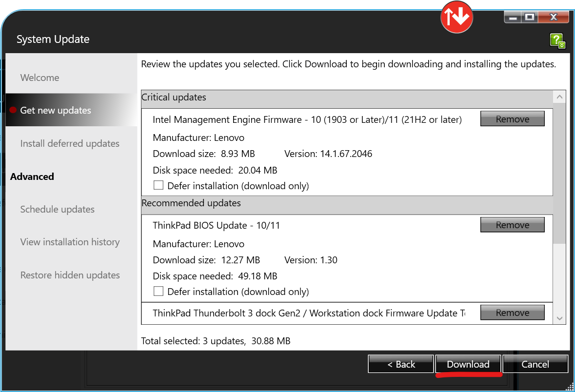Click Version: 1.30 text
This screenshot has height=392, width=575.
point(311,260)
